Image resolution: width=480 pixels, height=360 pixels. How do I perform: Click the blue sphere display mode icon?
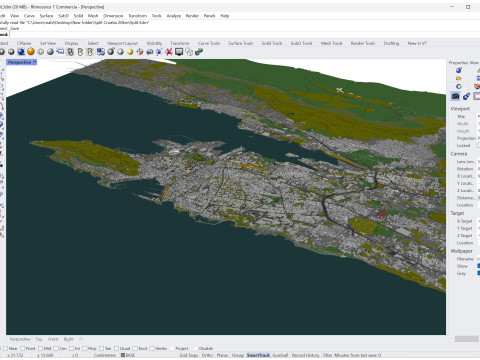(x=21, y=52)
